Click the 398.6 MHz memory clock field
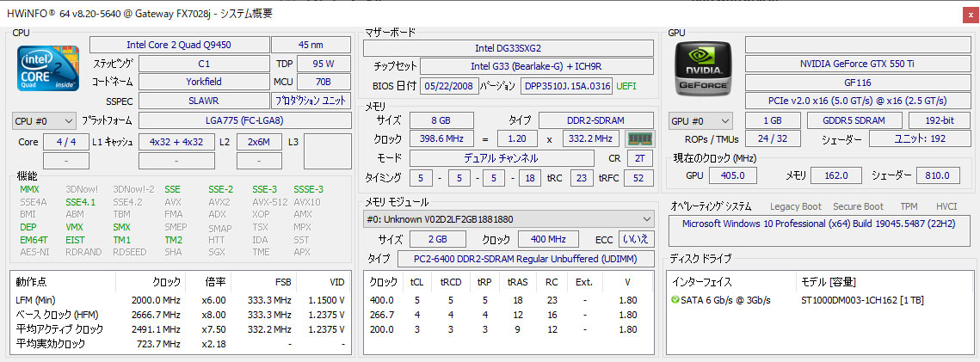 (x=442, y=138)
